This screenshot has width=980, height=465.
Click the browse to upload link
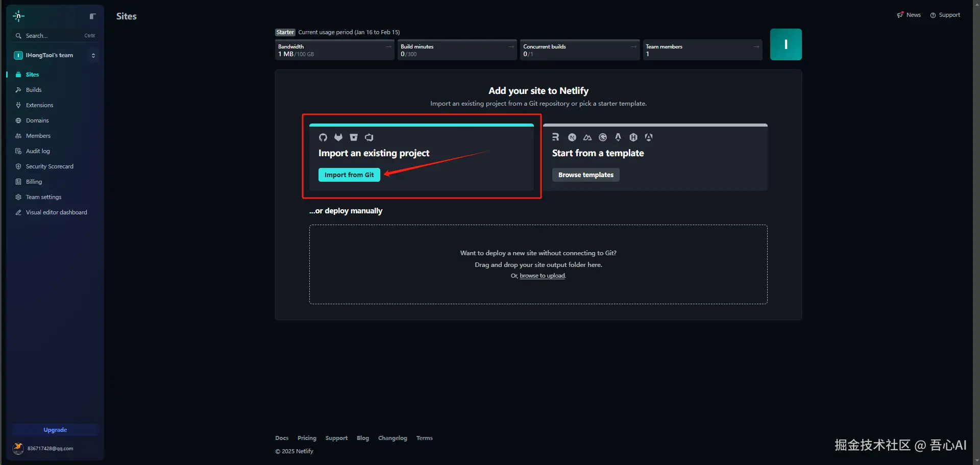(x=542, y=276)
